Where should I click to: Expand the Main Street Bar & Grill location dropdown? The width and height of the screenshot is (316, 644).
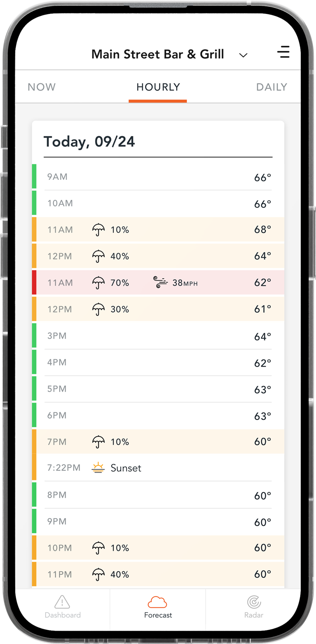point(243,55)
